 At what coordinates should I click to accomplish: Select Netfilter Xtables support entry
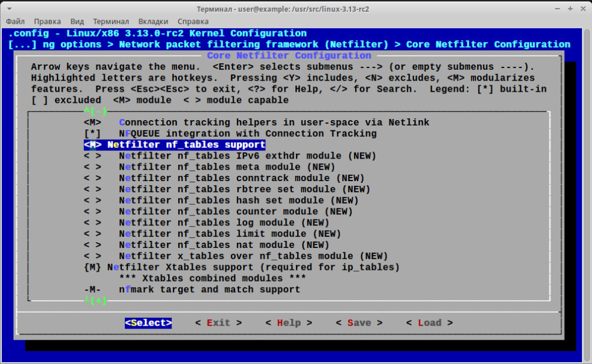tap(242, 268)
